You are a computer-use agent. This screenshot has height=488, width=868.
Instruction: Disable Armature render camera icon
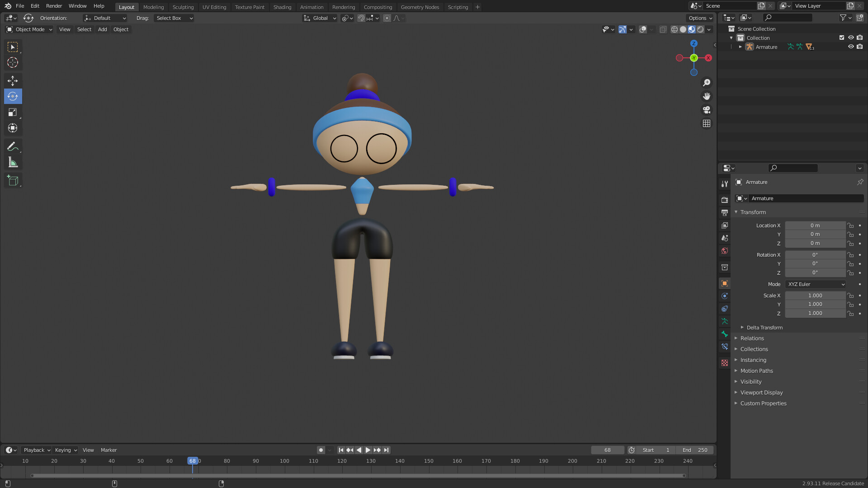click(859, 47)
